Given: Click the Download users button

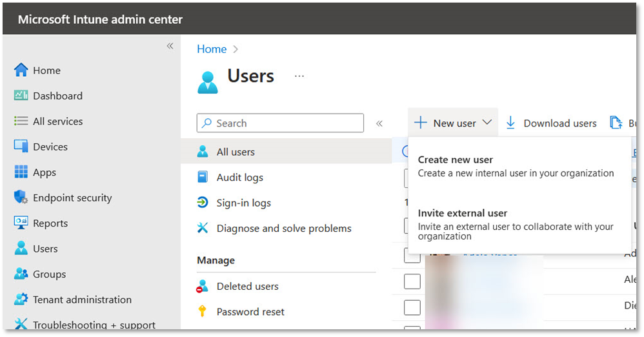Looking at the screenshot, I should (552, 123).
